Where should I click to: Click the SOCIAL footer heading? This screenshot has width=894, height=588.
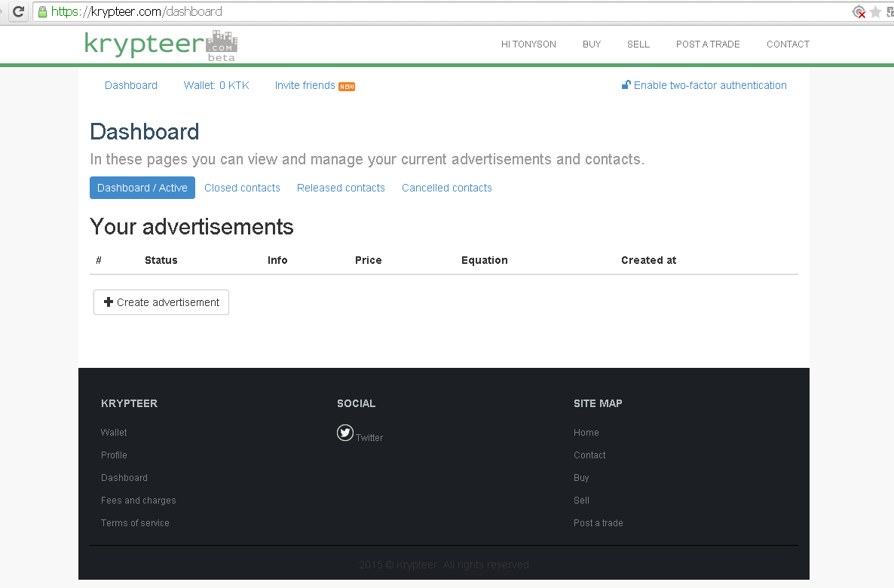[357, 403]
